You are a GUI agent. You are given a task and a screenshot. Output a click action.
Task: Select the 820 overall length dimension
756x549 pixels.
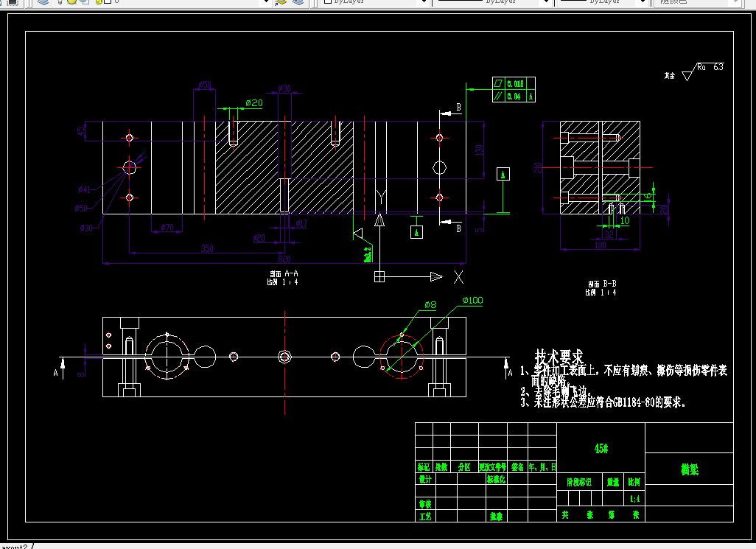(284, 259)
